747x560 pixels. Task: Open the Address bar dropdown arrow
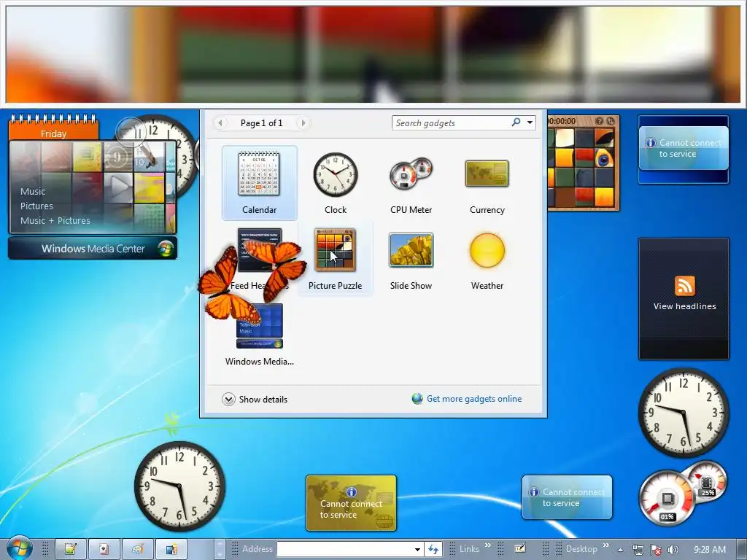pyautogui.click(x=417, y=549)
